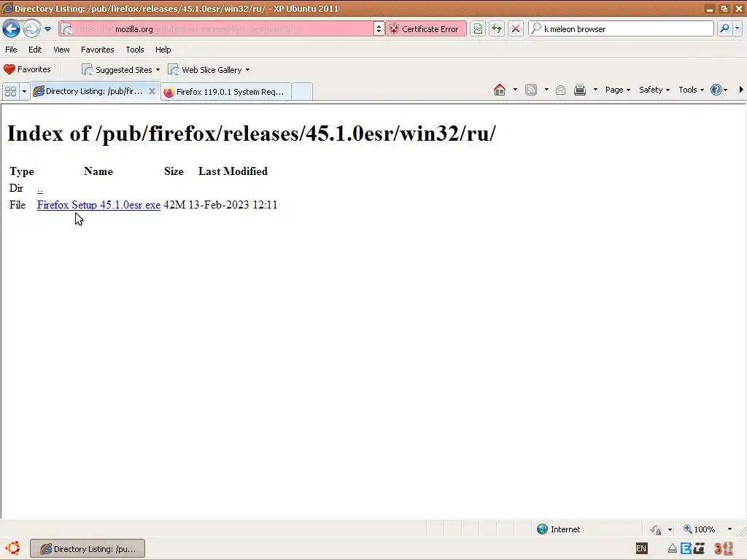Image resolution: width=747 pixels, height=560 pixels.
Task: Expand the address bar URL history dropdown
Action: pyautogui.click(x=379, y=29)
